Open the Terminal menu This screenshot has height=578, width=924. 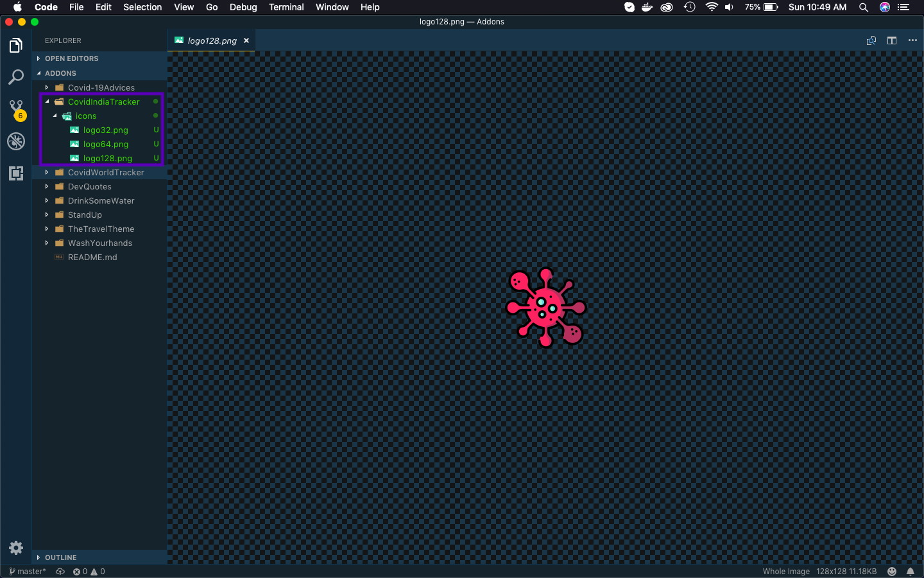click(x=286, y=7)
